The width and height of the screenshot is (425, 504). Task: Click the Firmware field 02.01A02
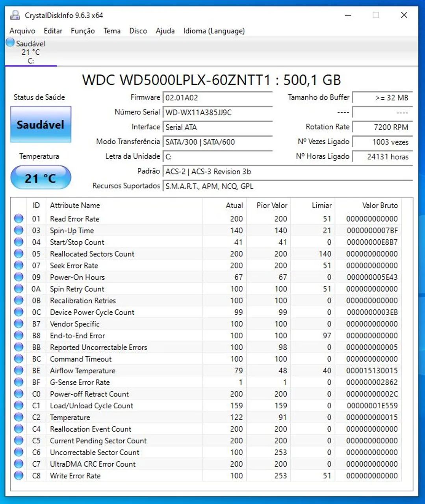click(x=218, y=98)
